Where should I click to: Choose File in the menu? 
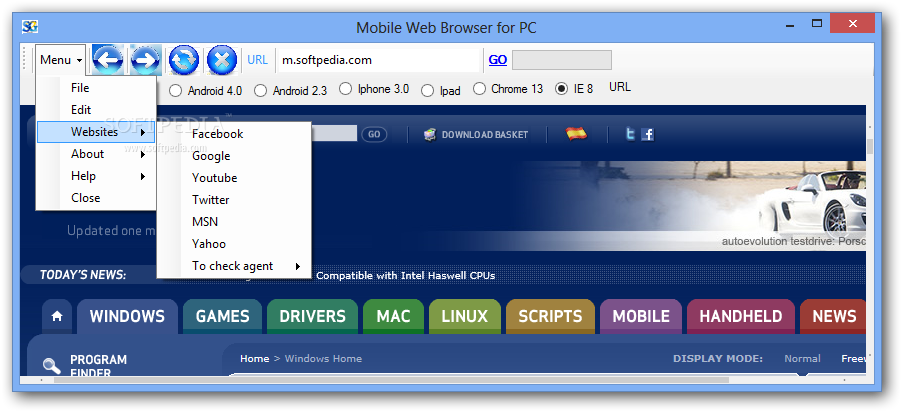96,87
